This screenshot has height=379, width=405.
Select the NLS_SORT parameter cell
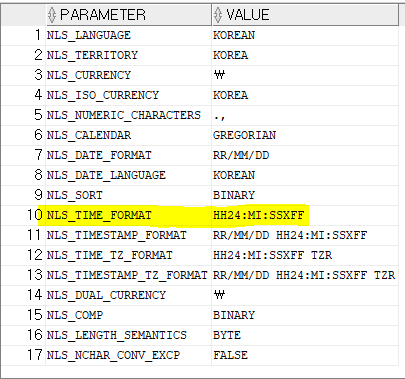(129, 195)
